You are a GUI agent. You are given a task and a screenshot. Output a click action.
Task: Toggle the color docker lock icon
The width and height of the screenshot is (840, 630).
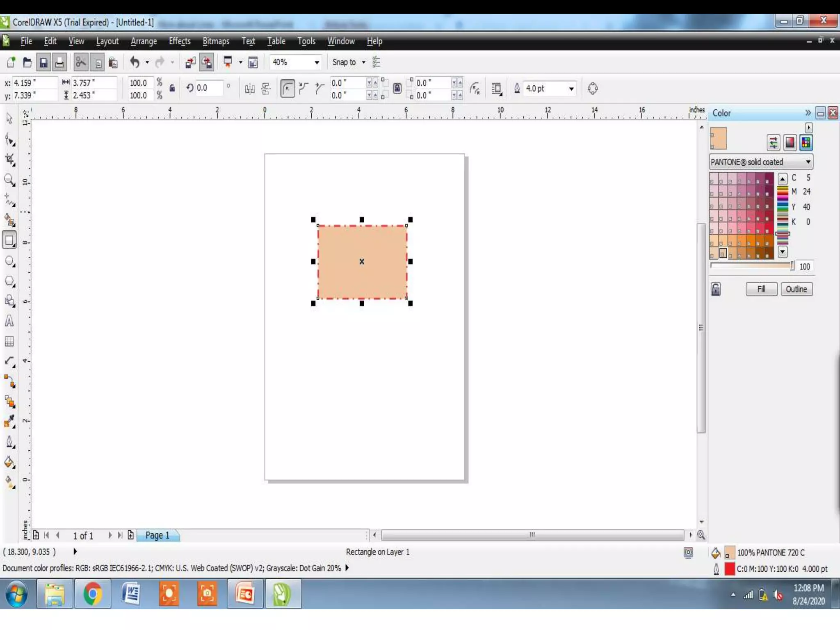[716, 289]
